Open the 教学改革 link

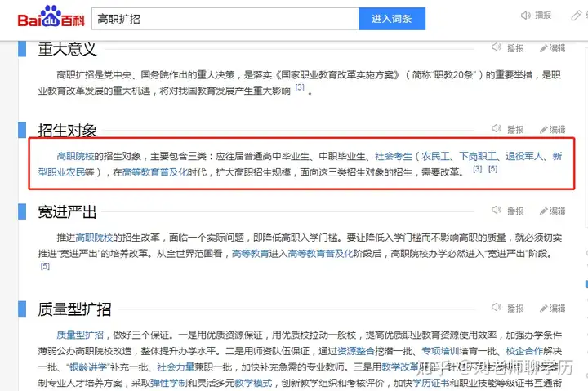pos(399,367)
